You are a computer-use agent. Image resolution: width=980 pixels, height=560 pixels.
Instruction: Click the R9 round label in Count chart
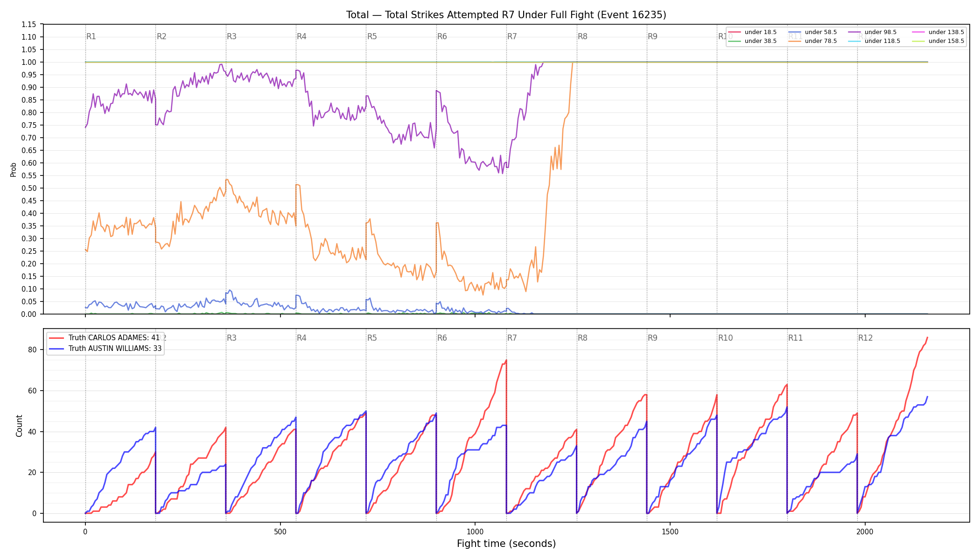tap(652, 338)
